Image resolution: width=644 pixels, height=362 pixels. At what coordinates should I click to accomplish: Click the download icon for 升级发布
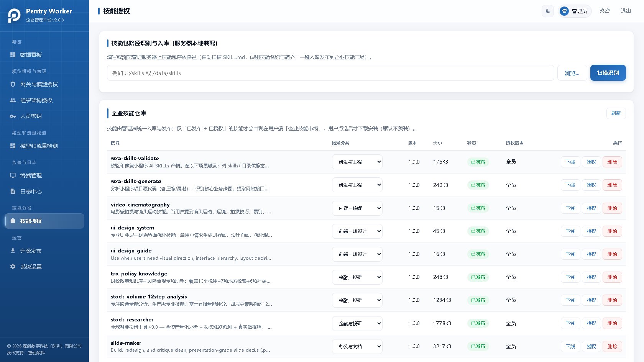[13, 251]
